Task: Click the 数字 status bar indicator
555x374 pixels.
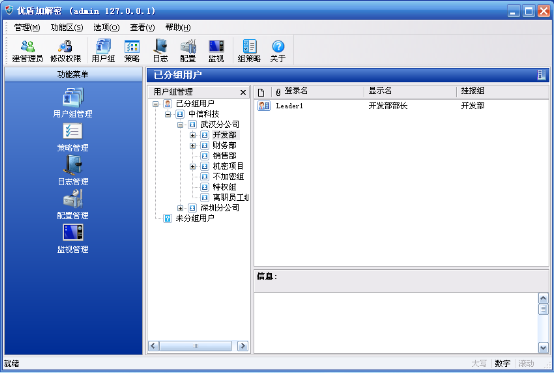Action: (x=502, y=363)
